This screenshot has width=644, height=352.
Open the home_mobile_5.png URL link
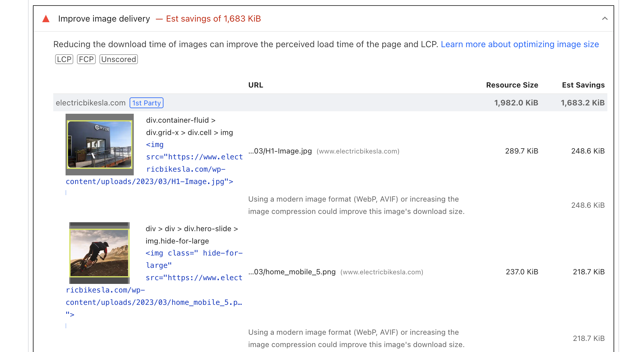point(291,272)
